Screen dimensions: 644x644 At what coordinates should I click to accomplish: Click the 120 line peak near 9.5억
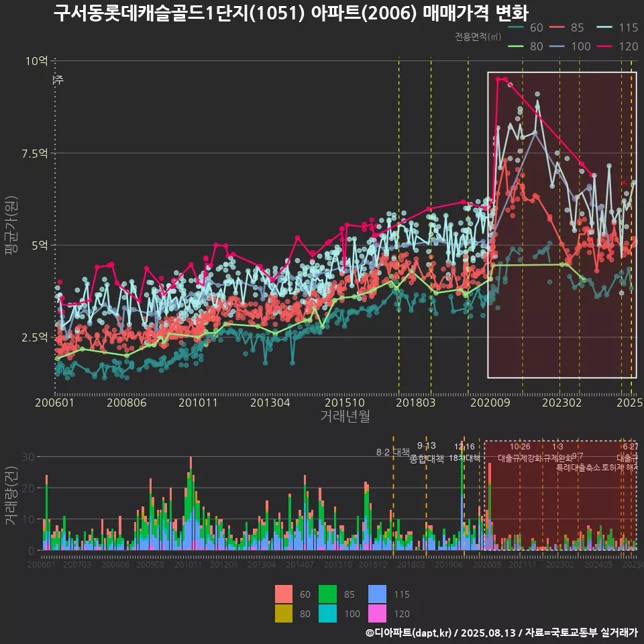(x=501, y=79)
